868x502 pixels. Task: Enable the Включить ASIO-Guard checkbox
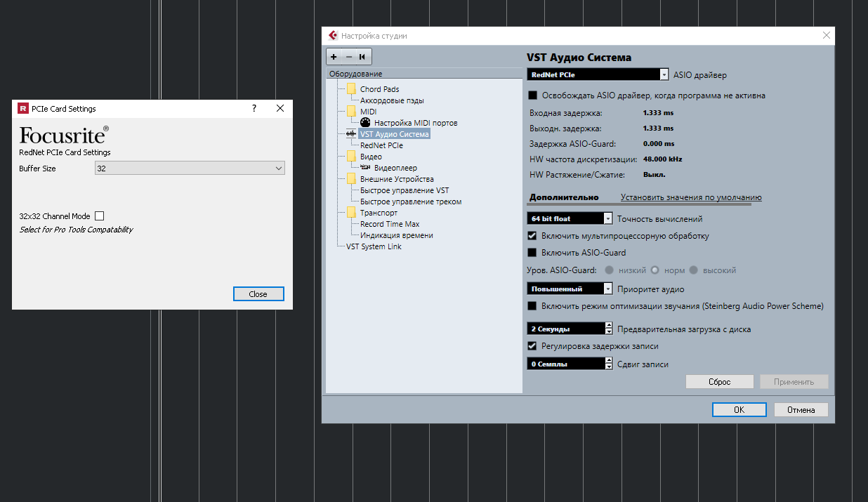point(532,253)
